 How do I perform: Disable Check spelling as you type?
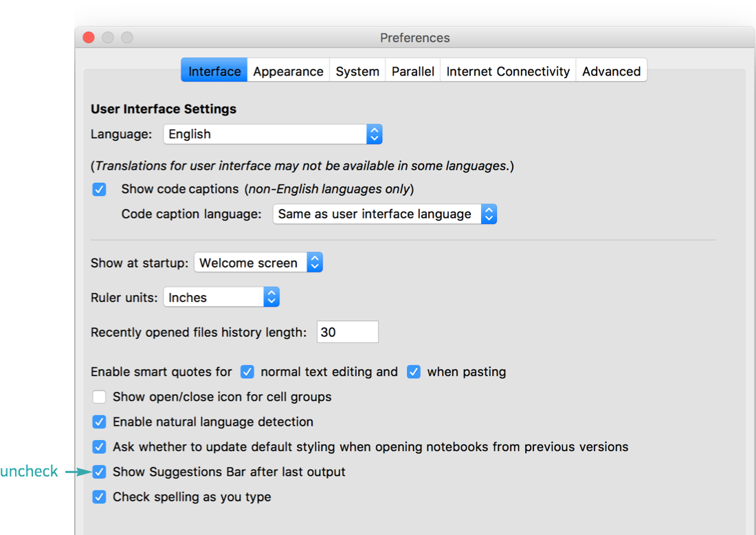(99, 496)
